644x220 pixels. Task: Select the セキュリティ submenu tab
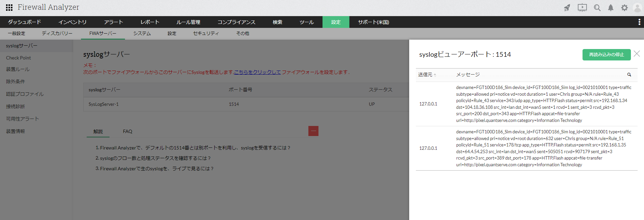click(x=206, y=34)
